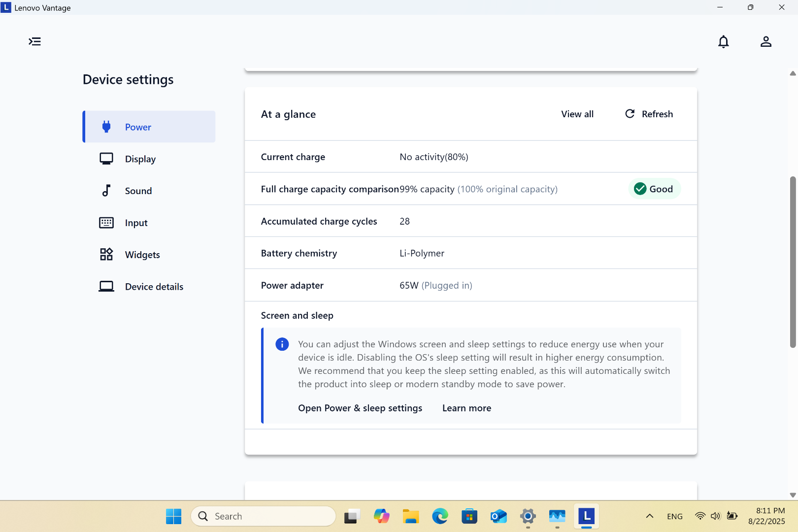Select the Device details menu item

coord(149,286)
